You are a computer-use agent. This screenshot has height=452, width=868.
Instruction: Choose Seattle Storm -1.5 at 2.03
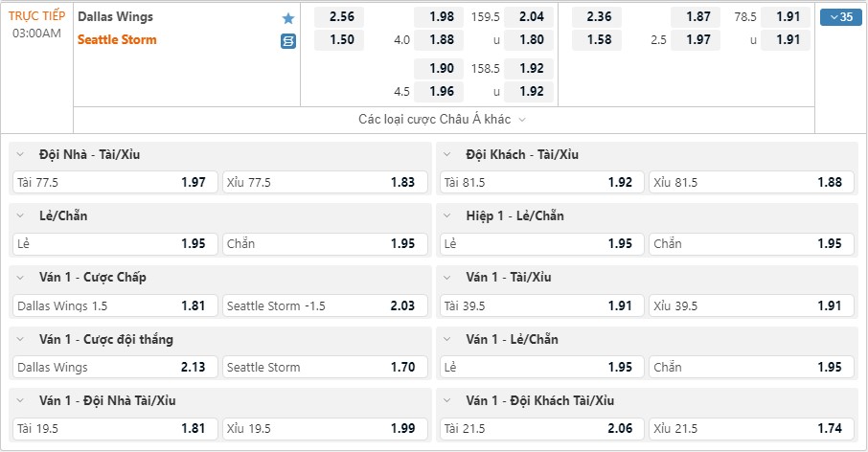click(325, 305)
